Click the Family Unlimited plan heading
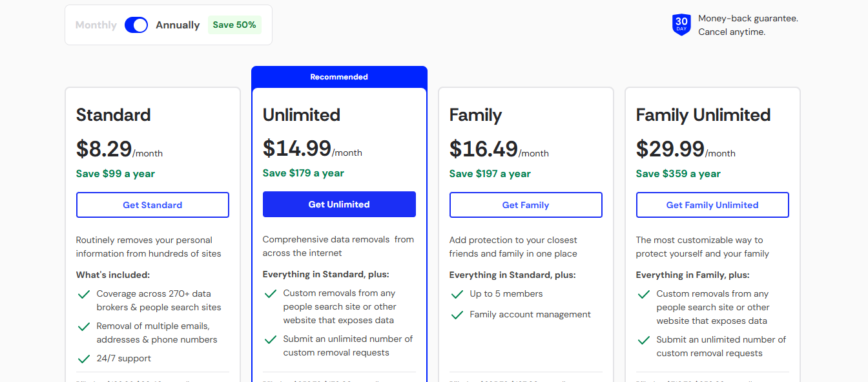The image size is (868, 382). click(x=703, y=115)
